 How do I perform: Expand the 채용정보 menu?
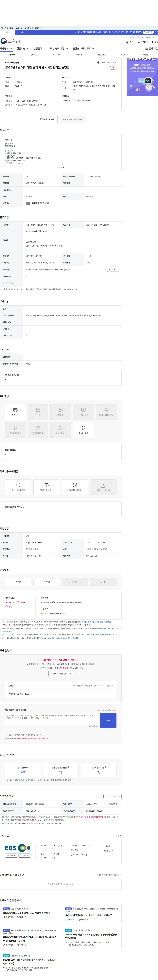[x=6, y=49]
